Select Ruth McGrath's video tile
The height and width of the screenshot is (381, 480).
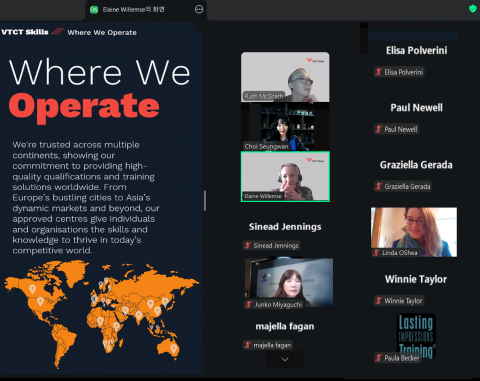[x=285, y=77]
